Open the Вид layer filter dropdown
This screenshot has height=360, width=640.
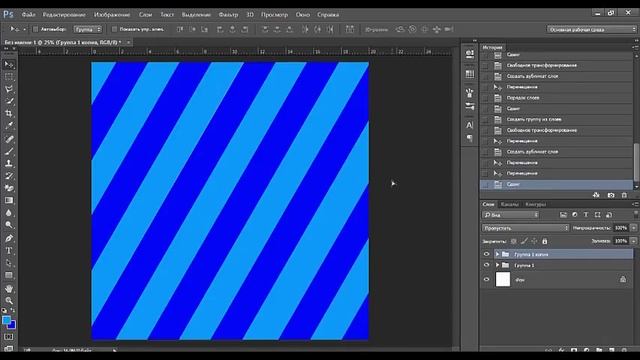[x=511, y=215]
